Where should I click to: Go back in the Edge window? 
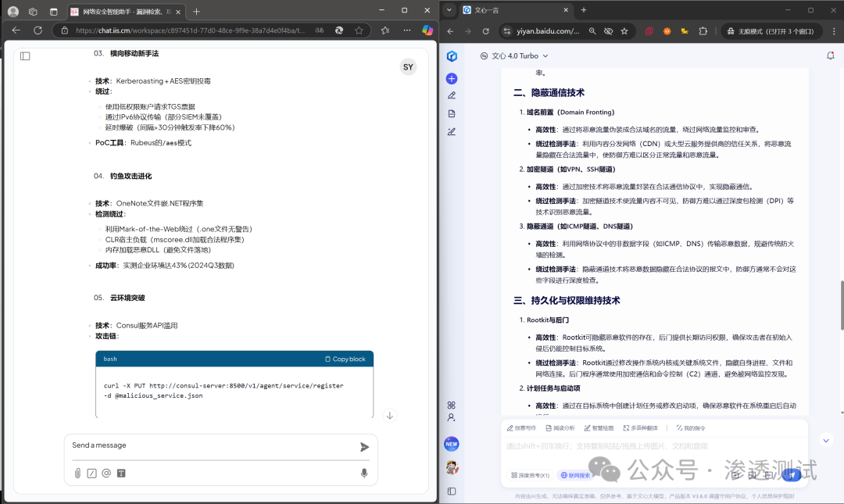tap(16, 30)
